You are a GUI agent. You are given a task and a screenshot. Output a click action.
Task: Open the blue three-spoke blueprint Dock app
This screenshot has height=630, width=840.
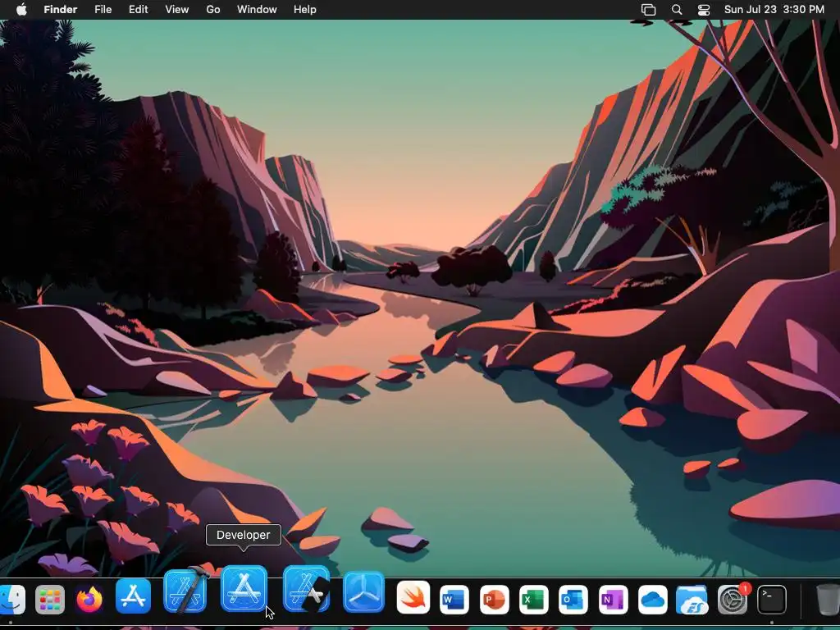(363, 592)
